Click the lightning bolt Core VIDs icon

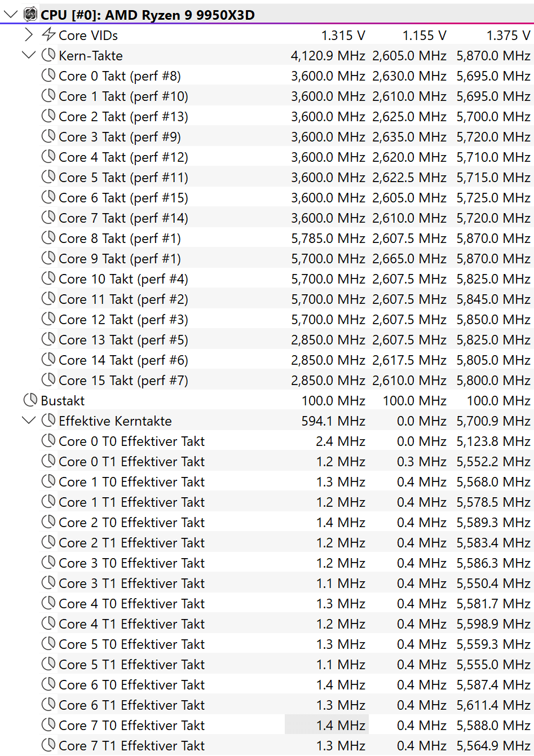point(48,35)
